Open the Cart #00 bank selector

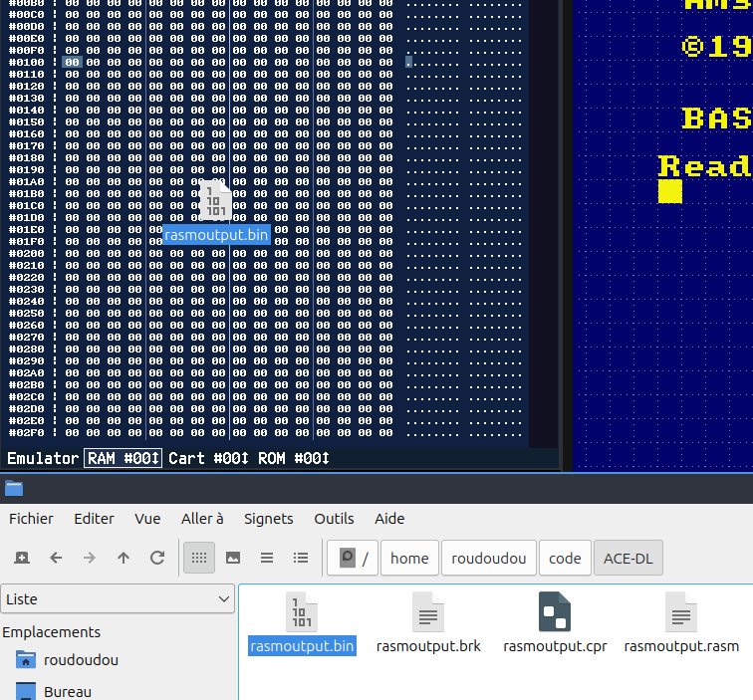pos(207,458)
